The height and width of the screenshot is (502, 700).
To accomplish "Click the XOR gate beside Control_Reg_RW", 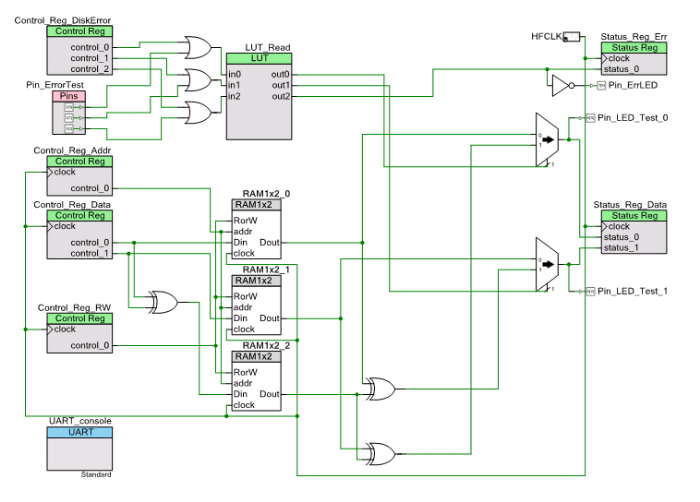I will click(x=161, y=300).
